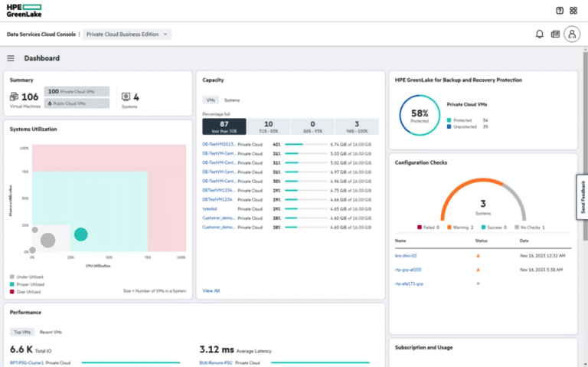Click the grey status dot for rtp-afa171-grp
Viewport: 588px width, 367px height.
pyautogui.click(x=478, y=283)
